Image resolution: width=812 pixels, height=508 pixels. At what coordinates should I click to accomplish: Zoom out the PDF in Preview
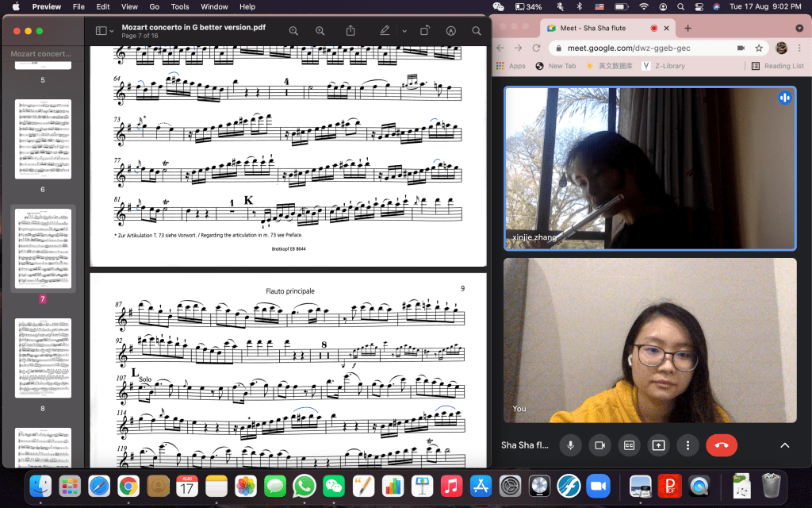(293, 31)
